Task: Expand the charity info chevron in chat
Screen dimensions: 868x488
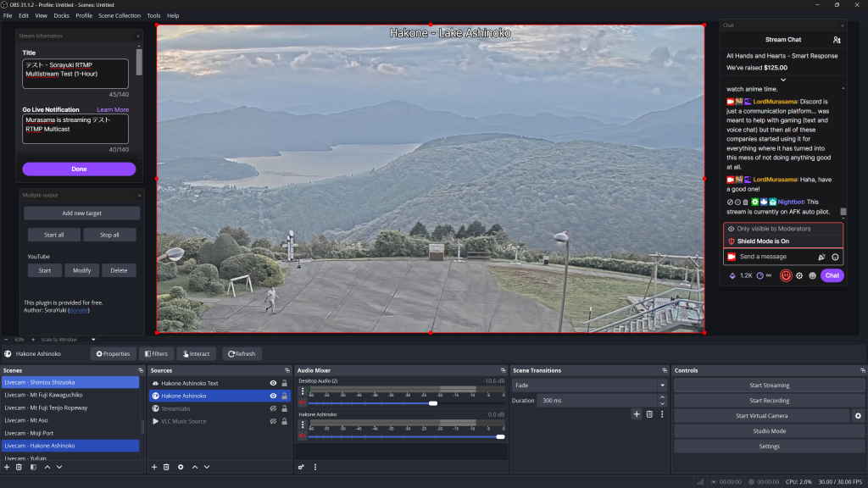Action: pyautogui.click(x=782, y=80)
